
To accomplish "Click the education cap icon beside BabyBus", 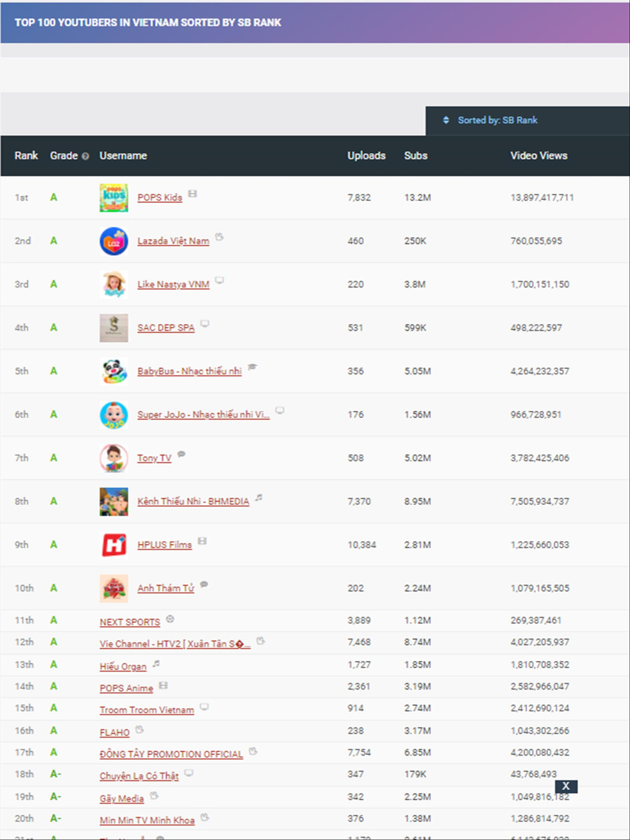I will coord(252,367).
